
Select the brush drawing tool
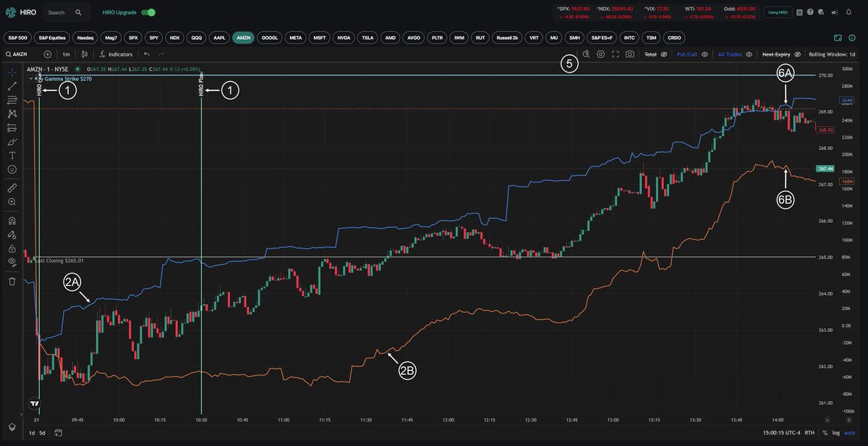pyautogui.click(x=12, y=141)
